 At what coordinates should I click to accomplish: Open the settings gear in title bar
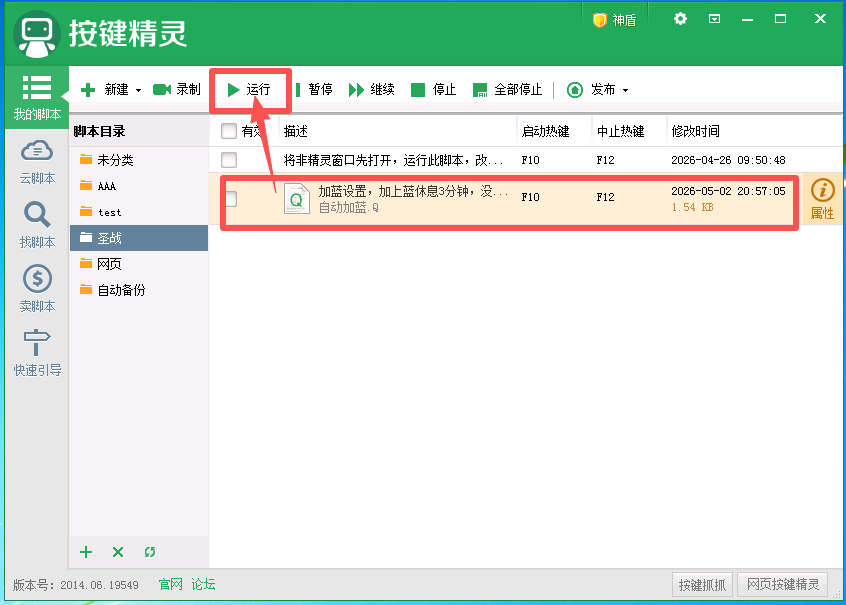coord(680,19)
